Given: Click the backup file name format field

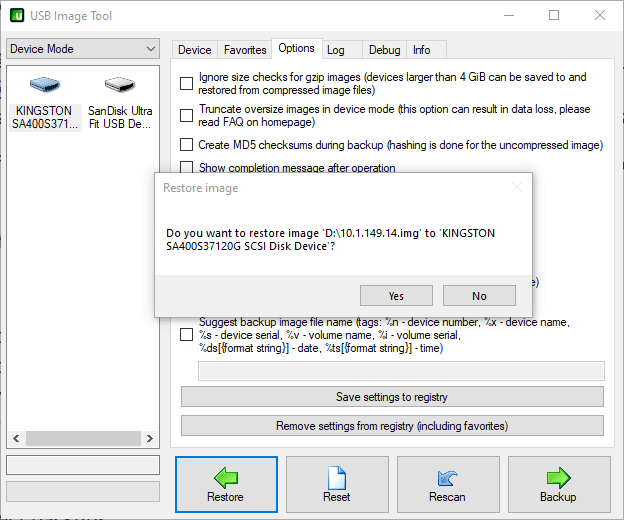Looking at the screenshot, I should pos(401,371).
